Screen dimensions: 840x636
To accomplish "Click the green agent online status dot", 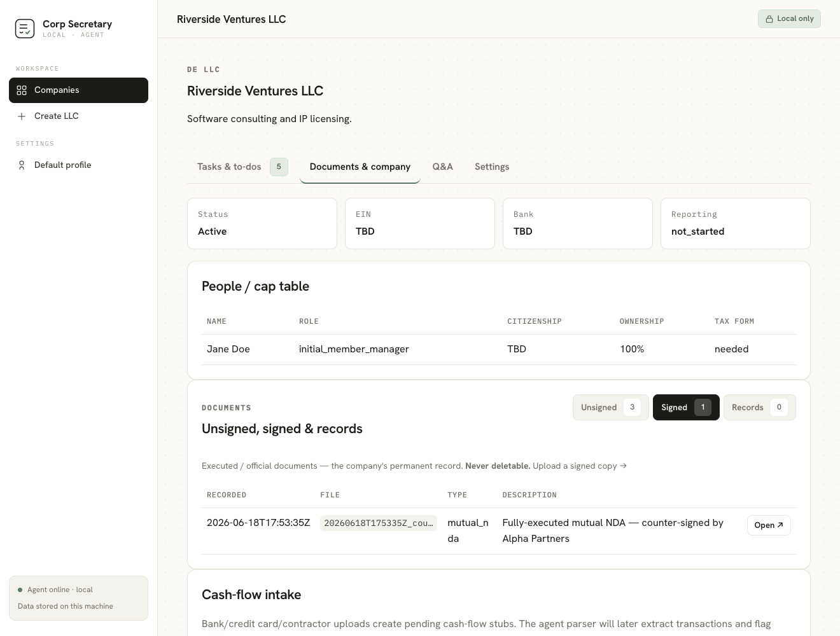I will tap(20, 590).
